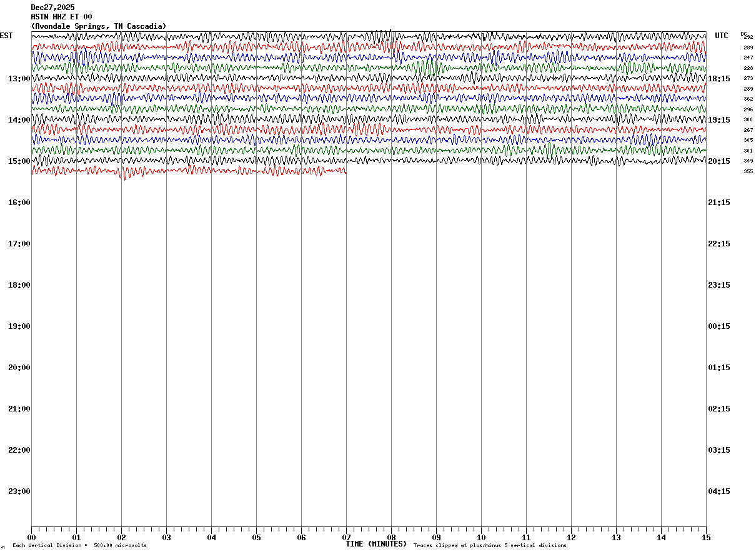The height and width of the screenshot is (554, 756).
Task: Click the traces clipped footnote text
Action: tap(490, 546)
